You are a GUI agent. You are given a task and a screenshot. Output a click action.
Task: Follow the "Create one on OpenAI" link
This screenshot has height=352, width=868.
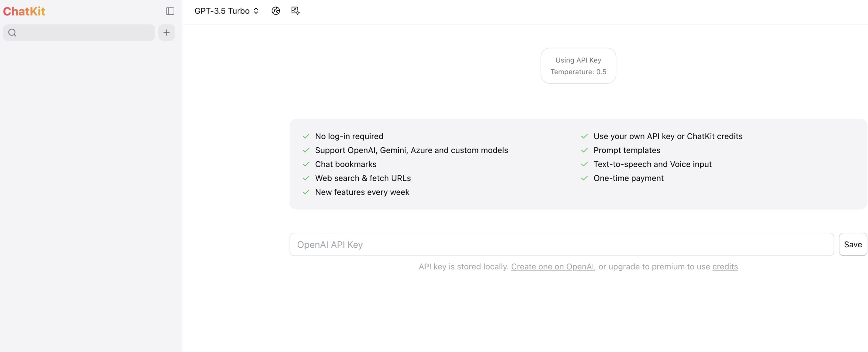click(552, 267)
